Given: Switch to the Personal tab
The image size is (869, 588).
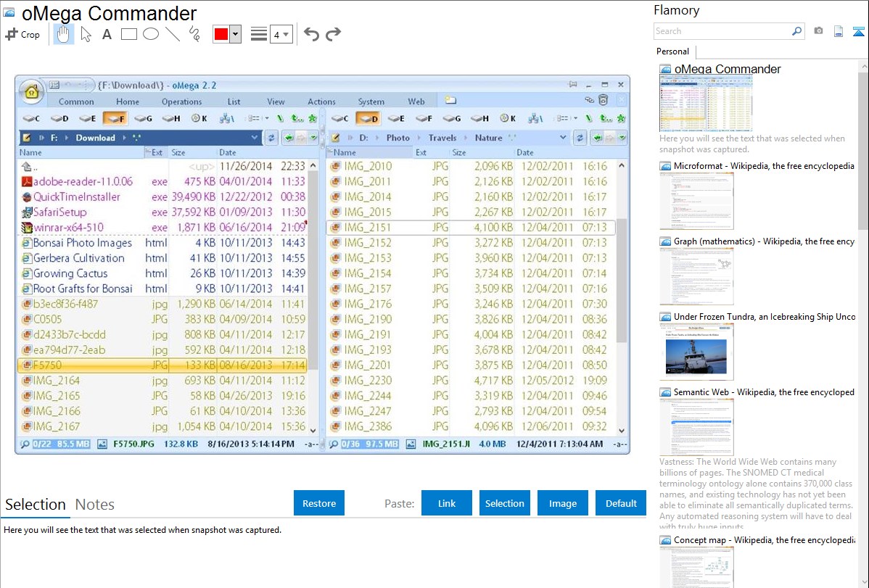Looking at the screenshot, I should tap(673, 51).
